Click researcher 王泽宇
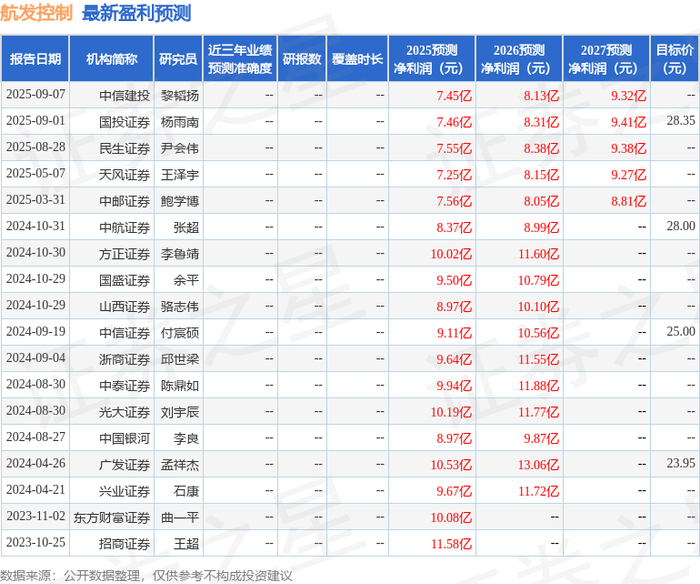The width and height of the screenshot is (700, 584). tap(180, 175)
